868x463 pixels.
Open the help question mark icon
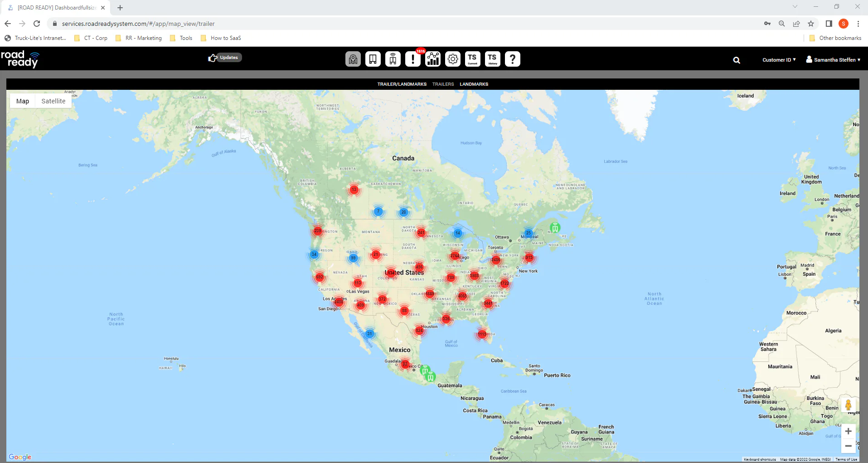click(x=513, y=59)
